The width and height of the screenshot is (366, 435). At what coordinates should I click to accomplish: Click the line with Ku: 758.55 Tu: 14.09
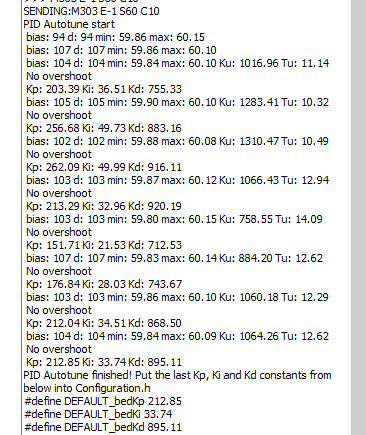coord(174,219)
